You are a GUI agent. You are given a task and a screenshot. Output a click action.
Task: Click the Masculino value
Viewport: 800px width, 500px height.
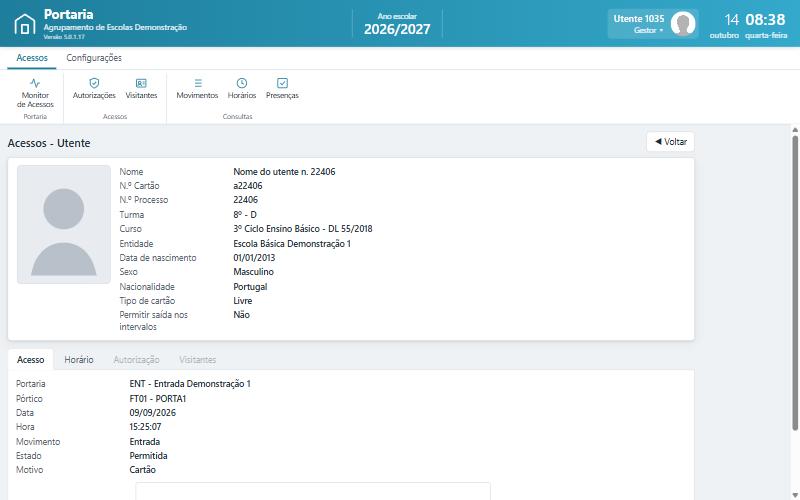pyautogui.click(x=254, y=272)
